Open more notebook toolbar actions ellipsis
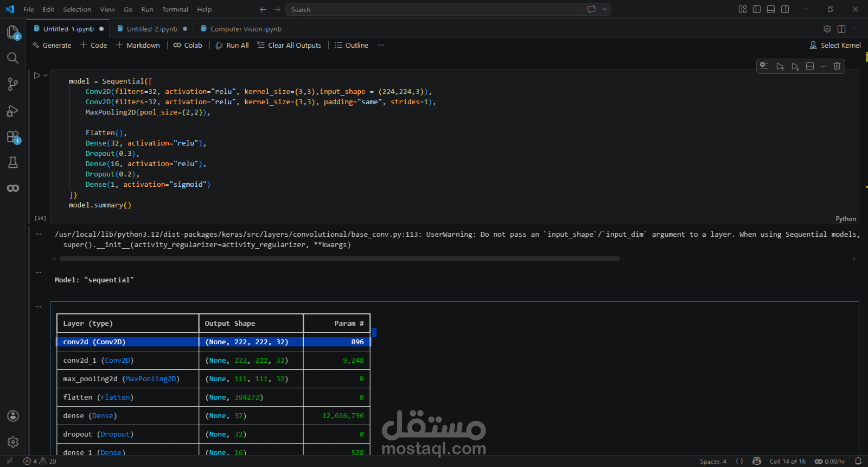Image resolution: width=868 pixels, height=467 pixels. [381, 45]
